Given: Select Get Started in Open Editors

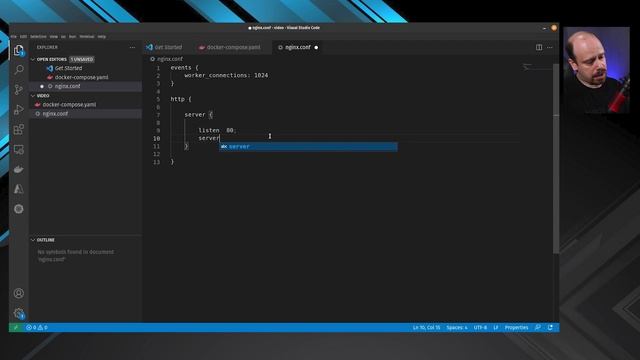Looking at the screenshot, I should 69,68.
